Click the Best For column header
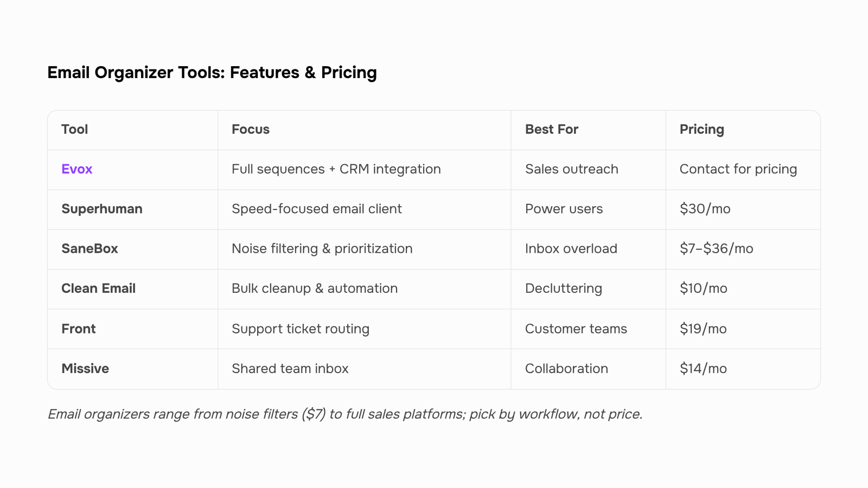This screenshot has width=868, height=488. click(552, 129)
